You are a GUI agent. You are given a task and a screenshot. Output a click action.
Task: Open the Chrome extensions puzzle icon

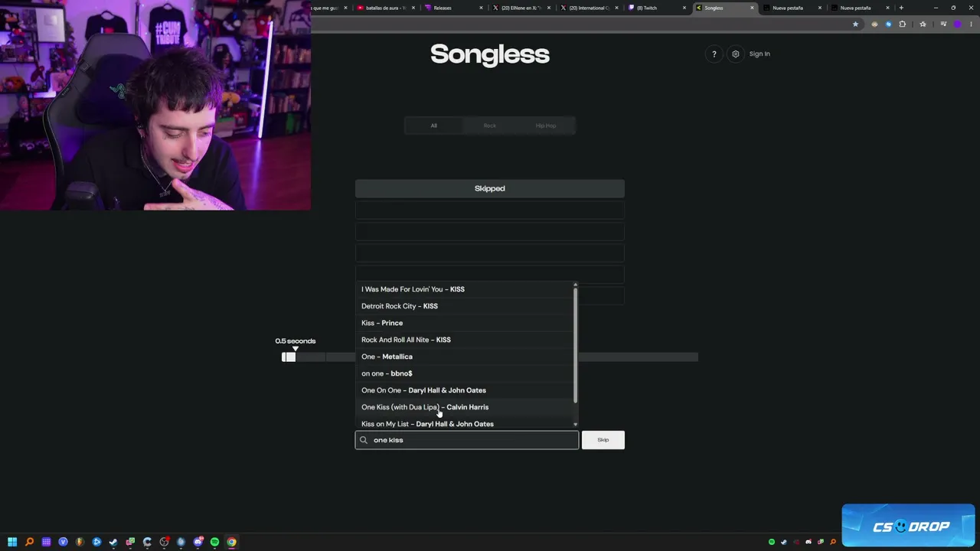(902, 24)
